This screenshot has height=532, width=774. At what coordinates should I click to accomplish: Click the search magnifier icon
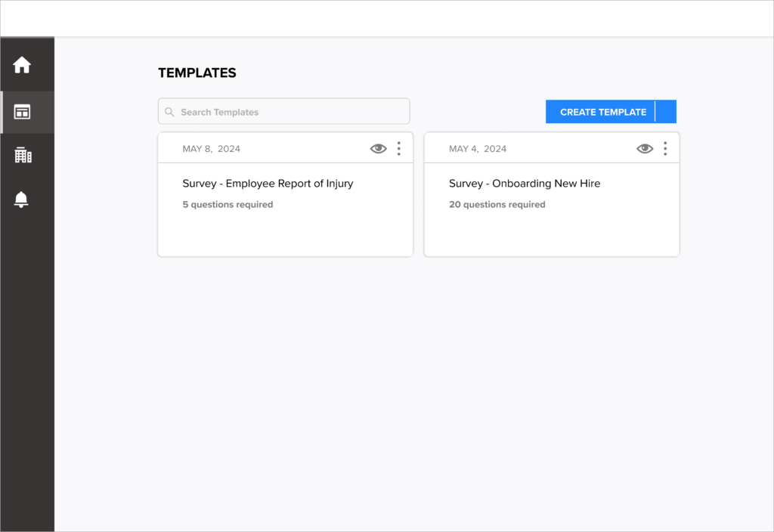[169, 111]
